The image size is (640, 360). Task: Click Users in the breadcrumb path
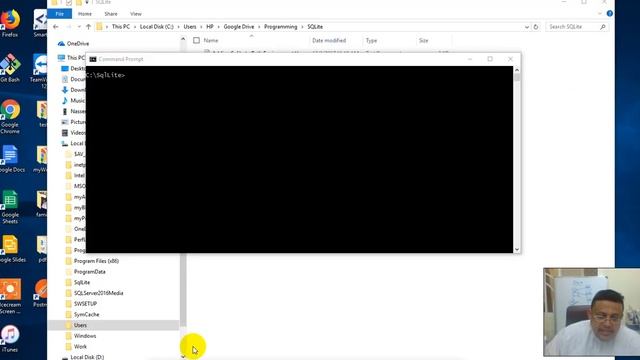pos(190,27)
